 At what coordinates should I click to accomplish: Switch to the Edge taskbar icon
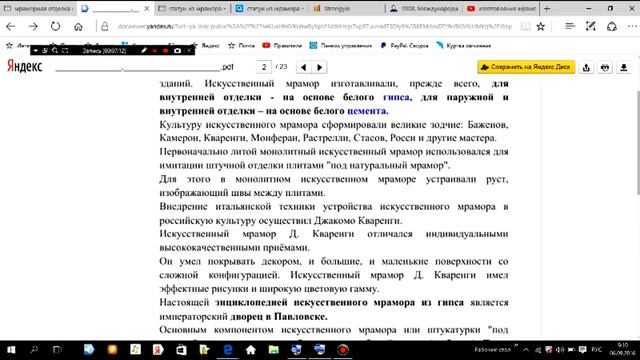point(227,350)
